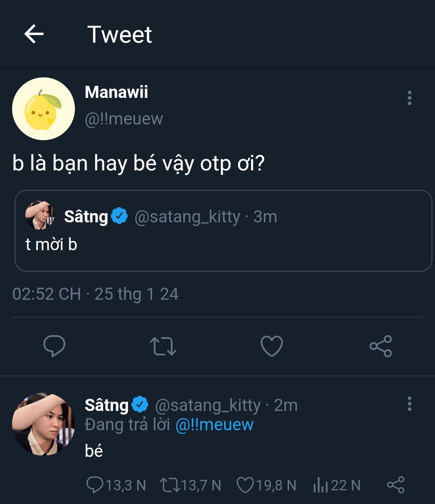This screenshot has width=435, height=504.
Task: Open the @!!meuew mention link
Action: click(214, 425)
